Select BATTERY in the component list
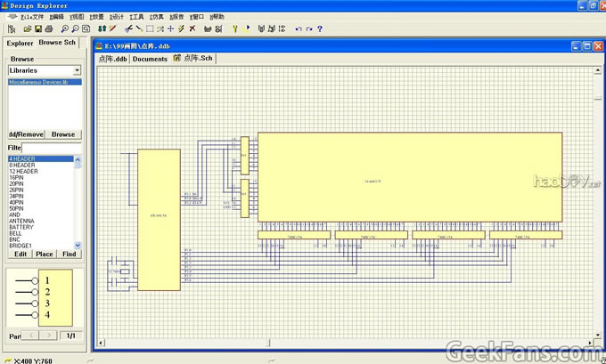Image resolution: width=606 pixels, height=364 pixels. [22, 227]
